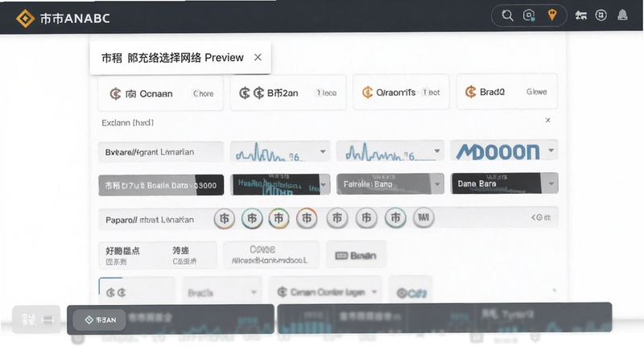Select the Oraomits network card
The image size is (644, 354).
click(x=401, y=92)
